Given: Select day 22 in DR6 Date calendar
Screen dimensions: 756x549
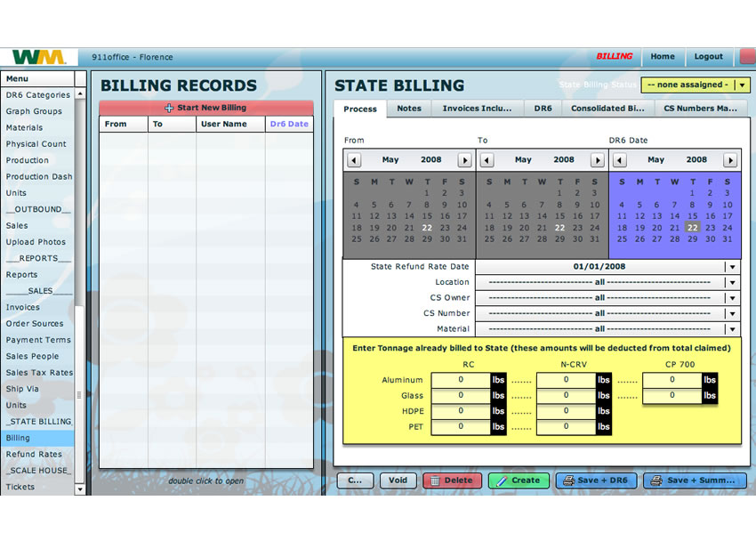Looking at the screenshot, I should pyautogui.click(x=692, y=228).
